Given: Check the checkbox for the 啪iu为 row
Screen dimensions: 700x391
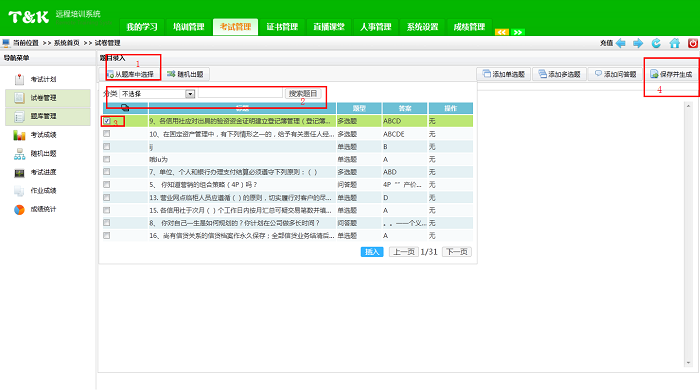Looking at the screenshot, I should click(x=107, y=159).
